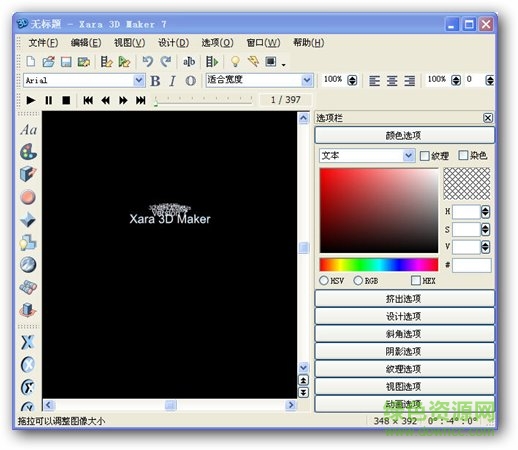Click the V value spinner arrows
Viewport: 518px width, 450px height.
coord(485,247)
